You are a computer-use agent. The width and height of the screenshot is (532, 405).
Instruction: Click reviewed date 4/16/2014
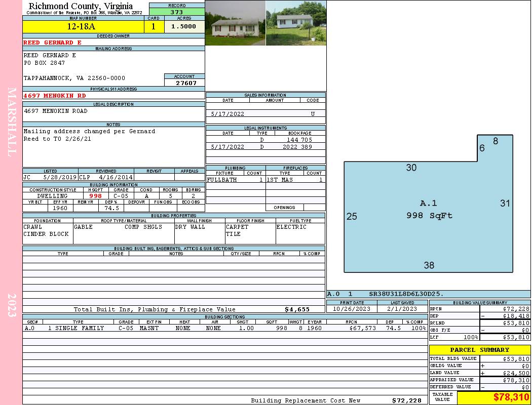[116, 177]
